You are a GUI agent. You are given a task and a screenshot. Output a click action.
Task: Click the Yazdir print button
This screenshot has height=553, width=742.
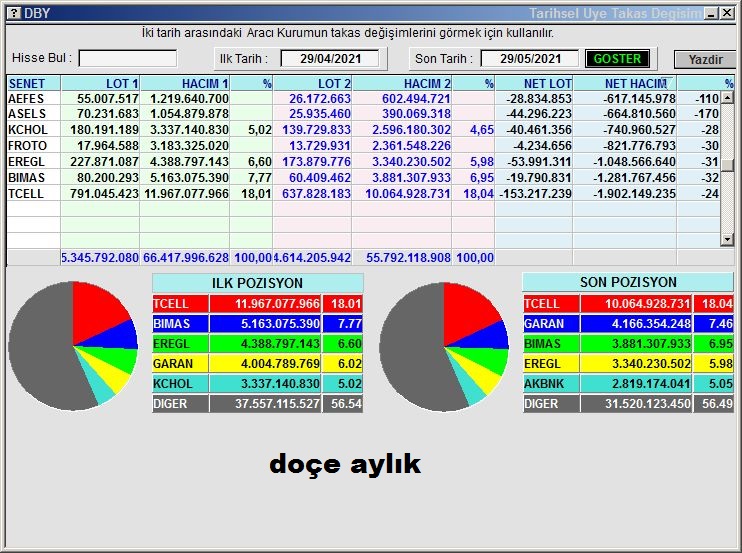(705, 60)
